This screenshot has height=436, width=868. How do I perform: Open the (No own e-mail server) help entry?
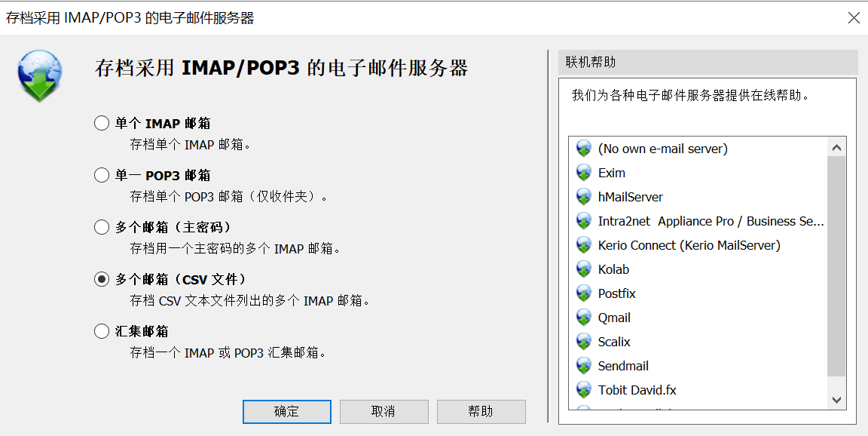662,149
